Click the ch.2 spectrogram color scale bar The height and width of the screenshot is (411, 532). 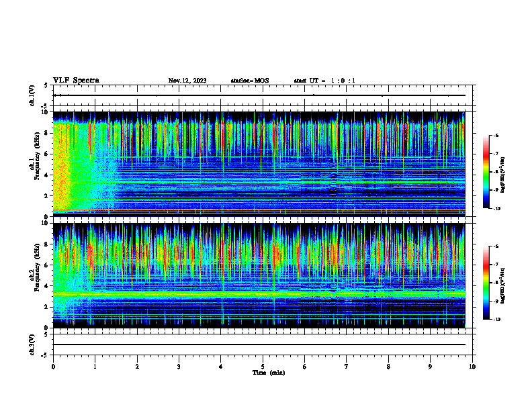486,283
